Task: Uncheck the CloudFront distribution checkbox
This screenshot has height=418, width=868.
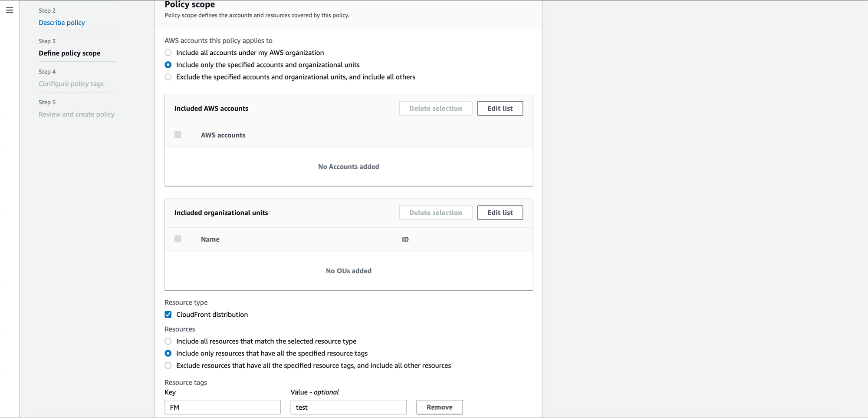Action: point(168,315)
